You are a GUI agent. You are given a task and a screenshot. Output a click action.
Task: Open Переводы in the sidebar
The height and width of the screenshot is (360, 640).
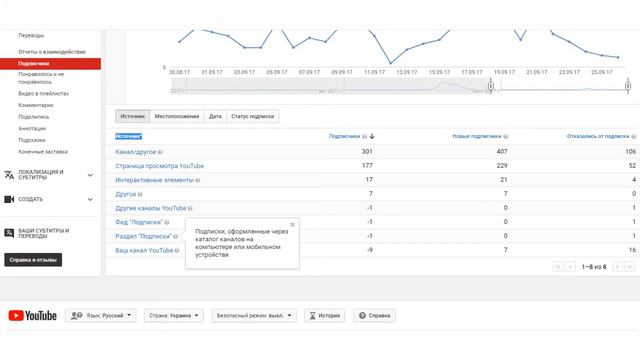31,36
